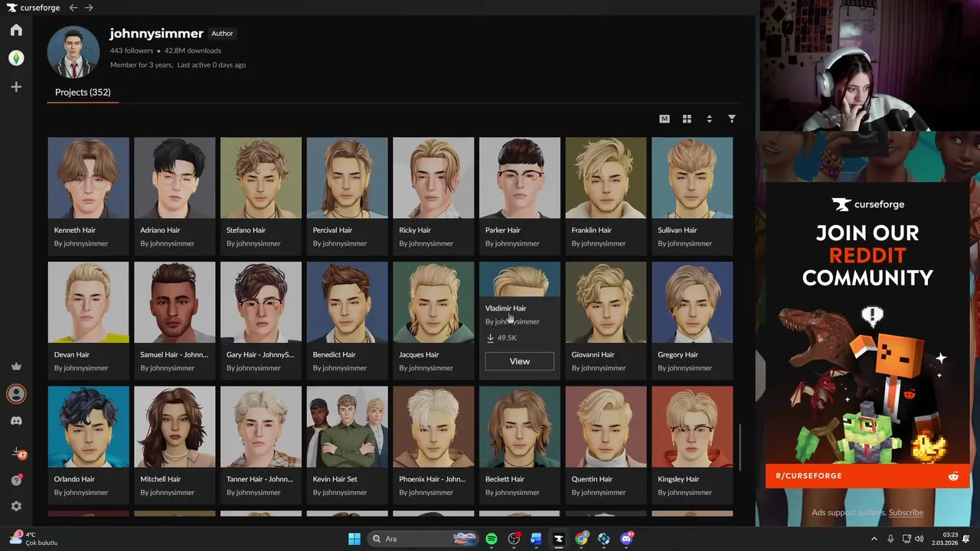Select the Projects (352) tab
980x551 pixels.
tap(83, 92)
